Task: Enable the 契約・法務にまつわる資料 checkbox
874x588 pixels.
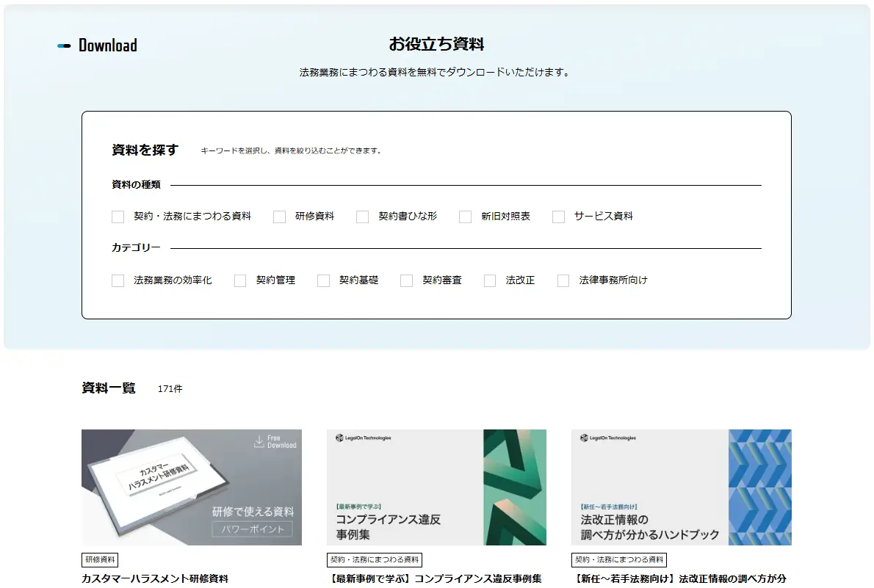Action: pos(118,216)
